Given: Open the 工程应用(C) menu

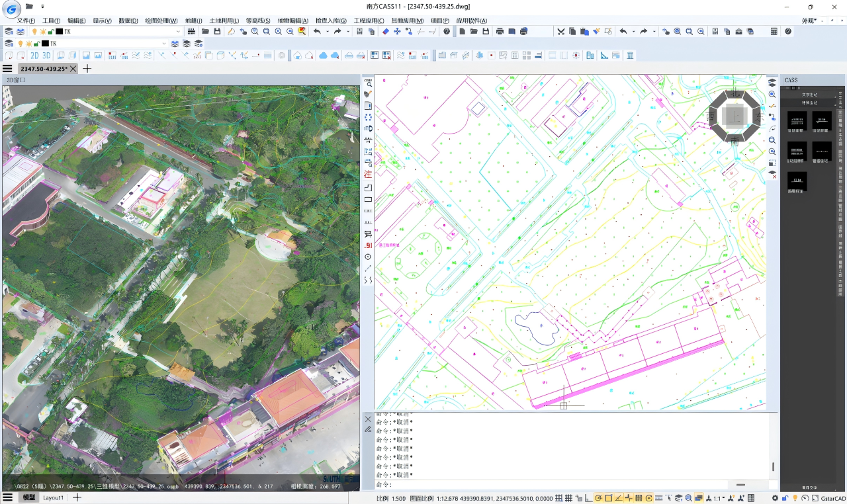Looking at the screenshot, I should 369,21.
